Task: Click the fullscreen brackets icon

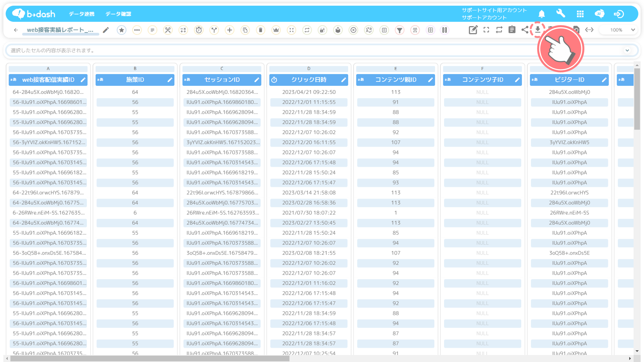Action: [x=486, y=30]
